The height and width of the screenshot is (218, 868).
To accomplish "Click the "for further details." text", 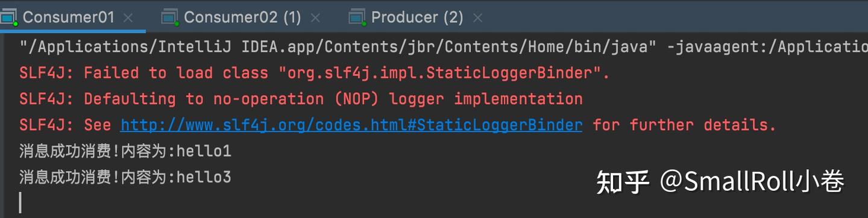I will tap(685, 125).
